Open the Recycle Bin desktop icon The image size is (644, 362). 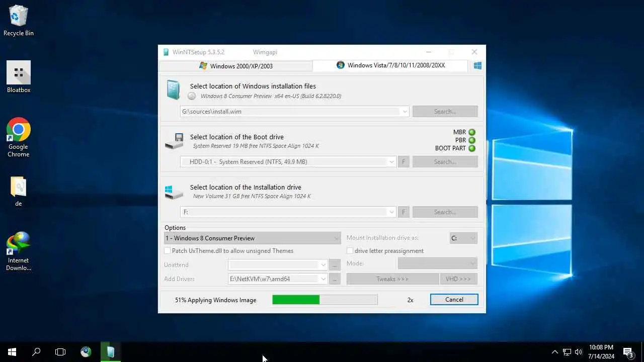19,21
